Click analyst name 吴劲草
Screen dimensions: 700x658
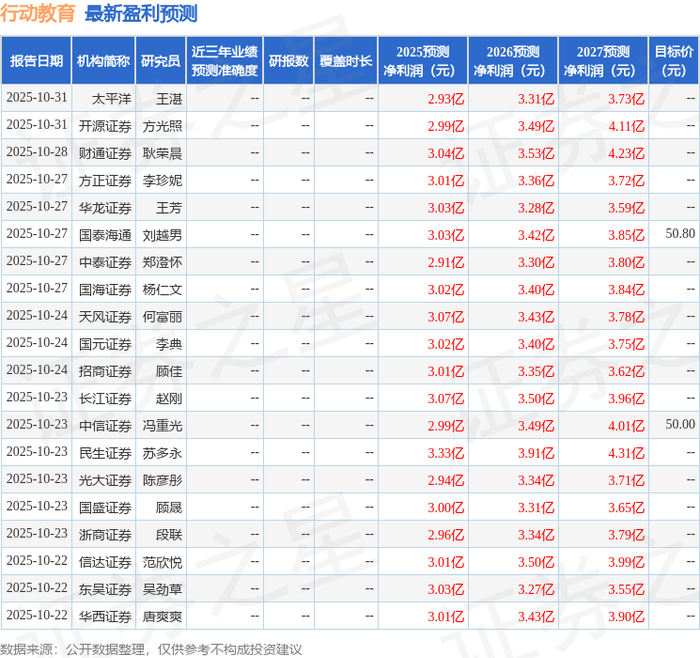click(162, 589)
